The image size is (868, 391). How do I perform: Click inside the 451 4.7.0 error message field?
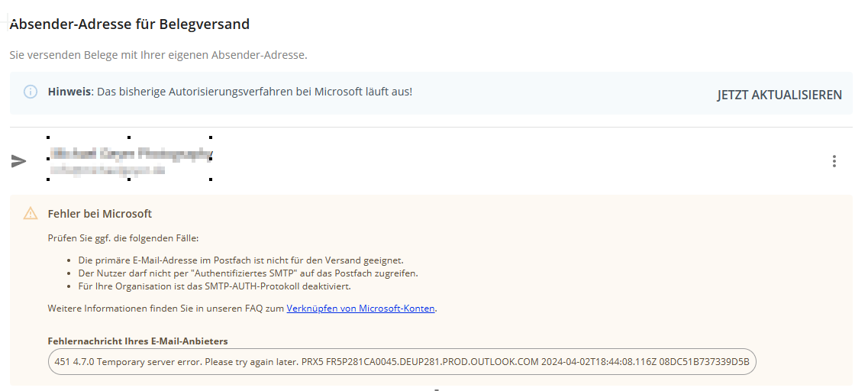pyautogui.click(x=402, y=361)
